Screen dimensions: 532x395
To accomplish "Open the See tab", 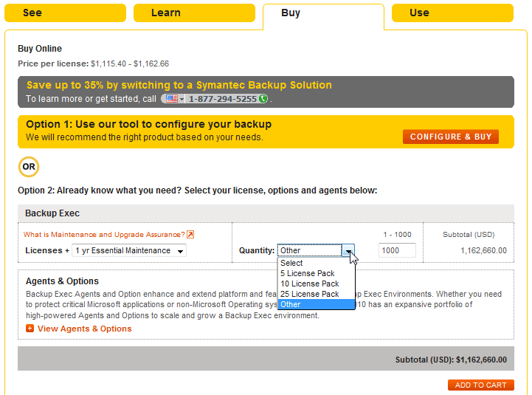I will [65, 13].
